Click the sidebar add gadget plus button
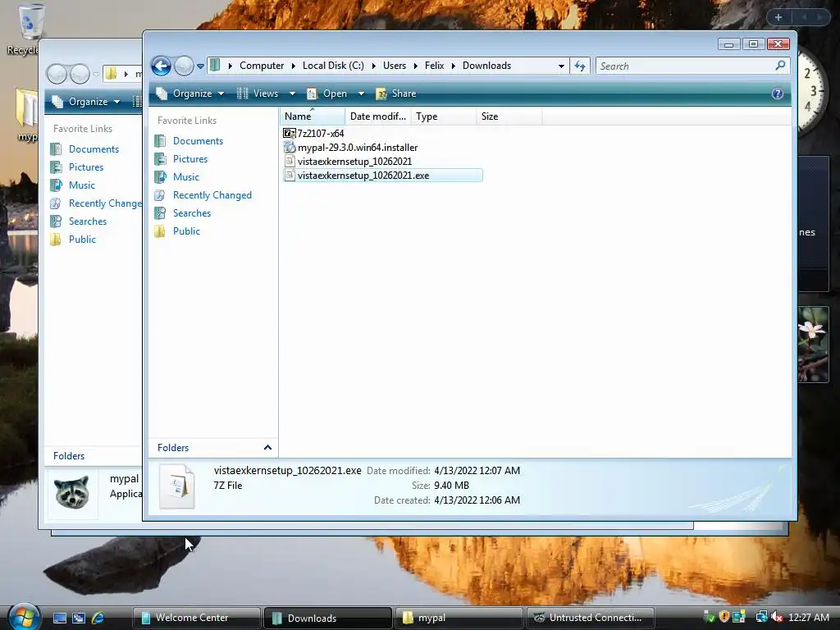 tap(778, 17)
